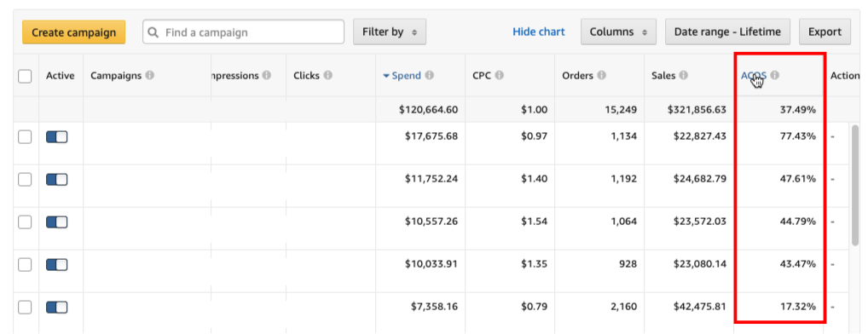868x334 pixels.
Task: Click the info icon beside Sales header
Action: point(684,76)
